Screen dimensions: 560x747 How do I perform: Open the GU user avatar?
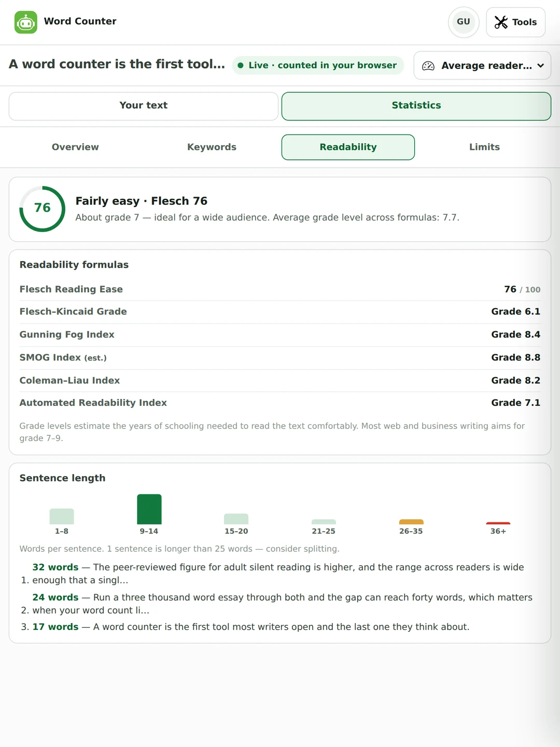[x=464, y=22]
